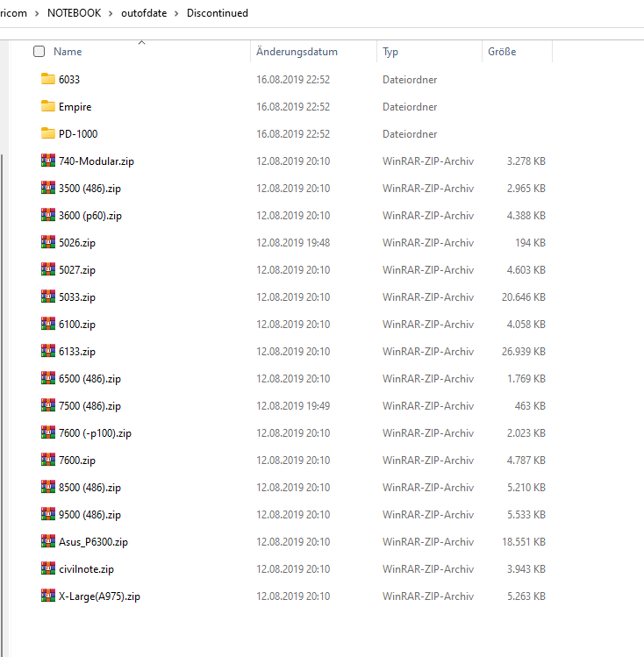Click the X-Large(A975).zip archive icon
Viewport: 644px width, 657px height.
click(48, 596)
